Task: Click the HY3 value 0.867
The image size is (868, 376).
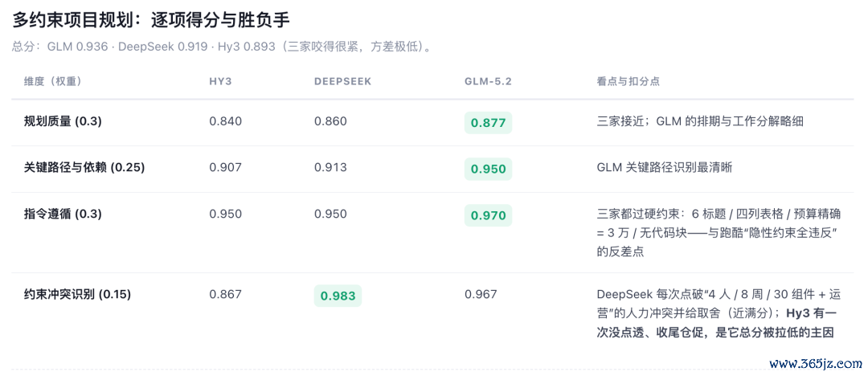Action: click(225, 295)
